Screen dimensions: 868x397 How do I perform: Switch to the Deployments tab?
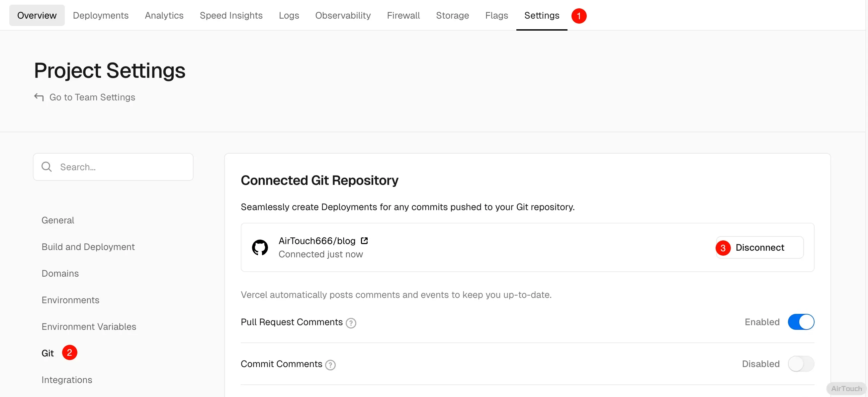tap(100, 16)
